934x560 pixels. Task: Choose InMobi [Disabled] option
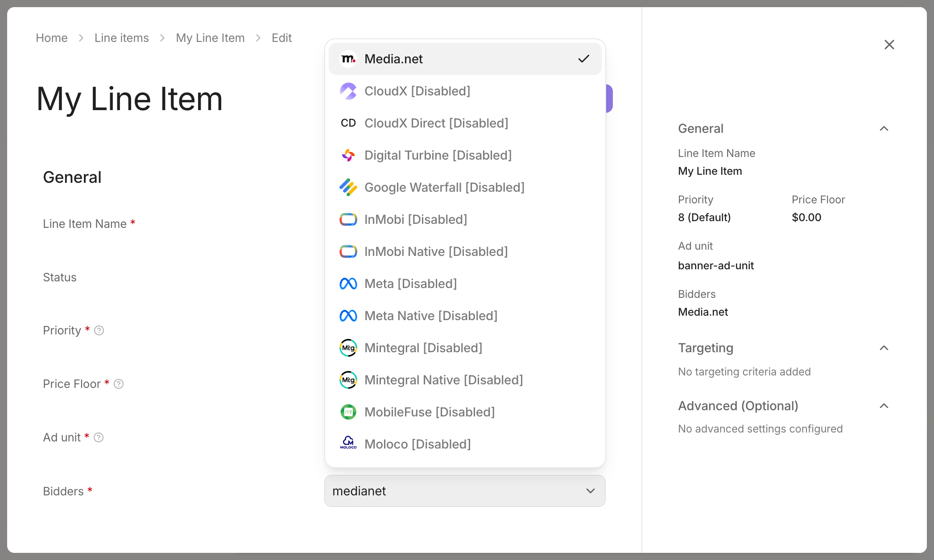[x=465, y=219]
